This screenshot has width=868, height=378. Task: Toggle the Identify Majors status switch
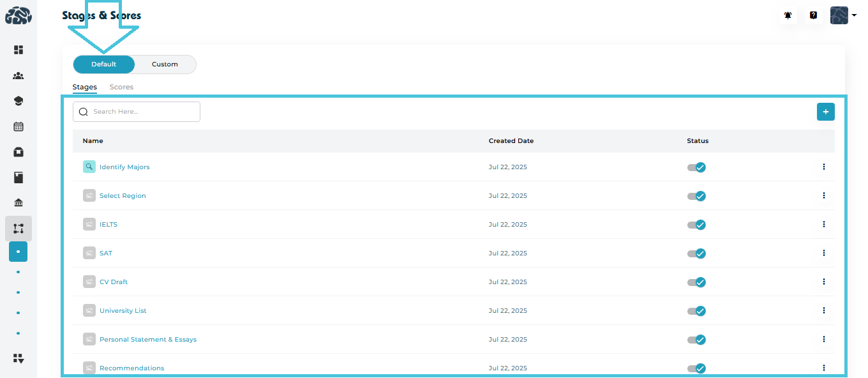coord(696,167)
